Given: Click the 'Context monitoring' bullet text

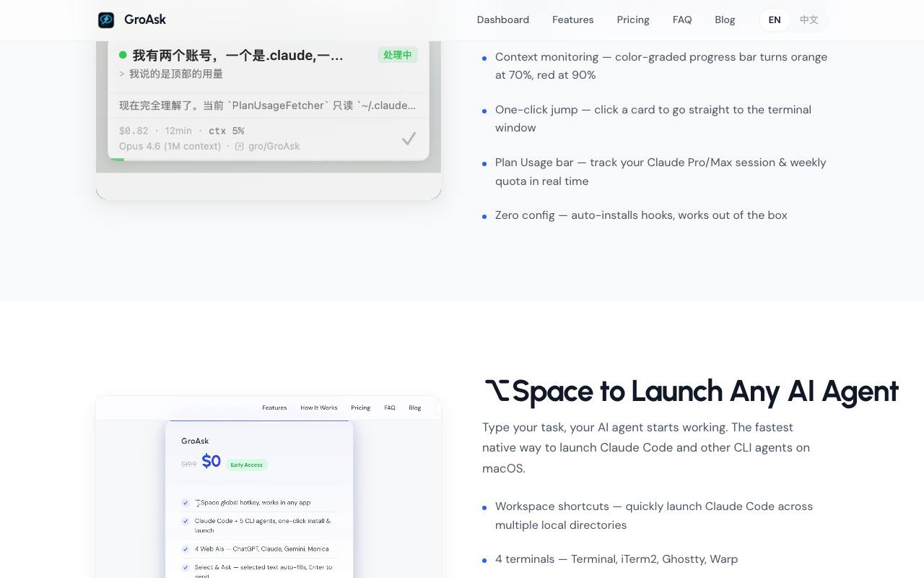Looking at the screenshot, I should (x=661, y=66).
